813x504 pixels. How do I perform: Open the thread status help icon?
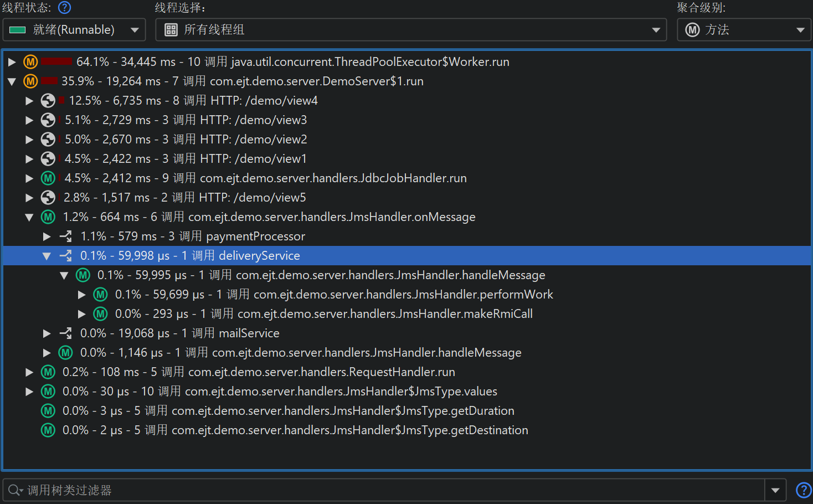tap(65, 8)
